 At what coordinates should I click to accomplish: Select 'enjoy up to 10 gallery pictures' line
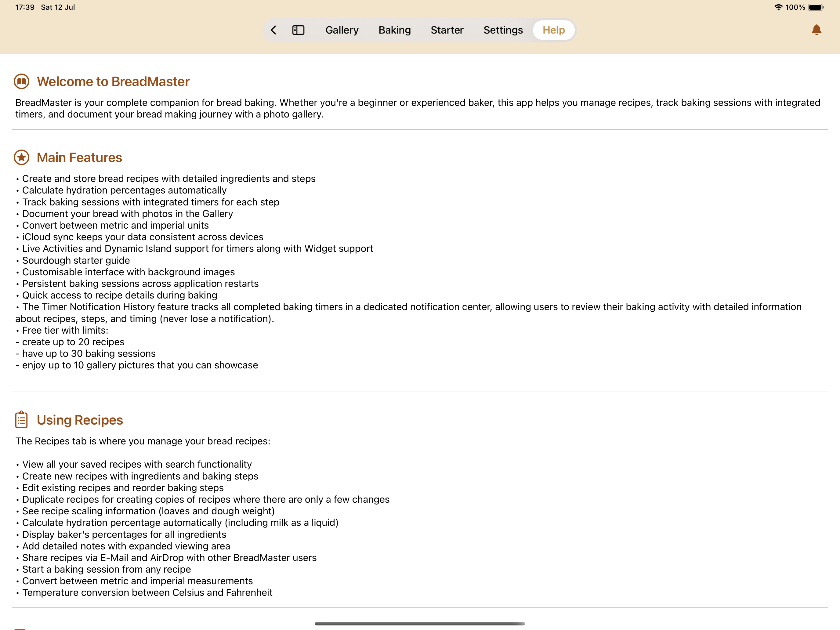137,365
